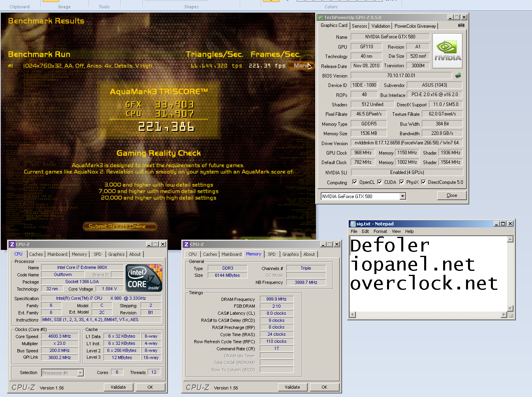Click the Core Speed value 4600.3 MHz
The height and width of the screenshot is (397, 532).
click(60, 337)
